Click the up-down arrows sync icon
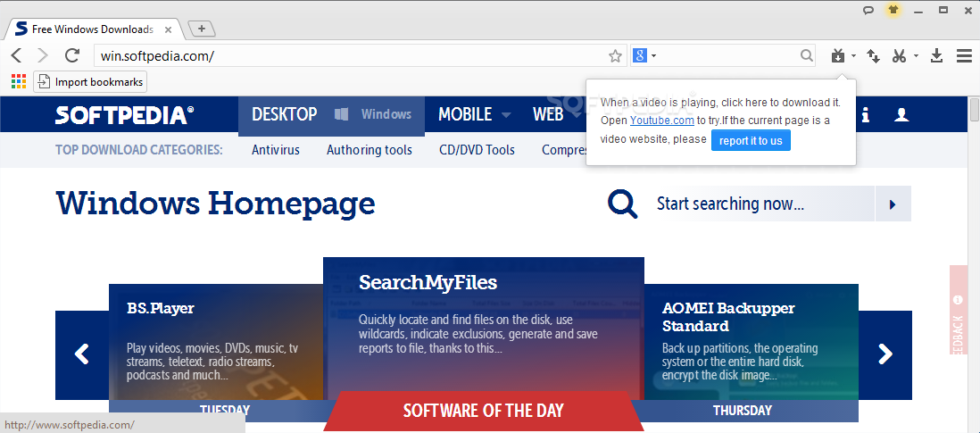The image size is (980, 433). coord(873,55)
